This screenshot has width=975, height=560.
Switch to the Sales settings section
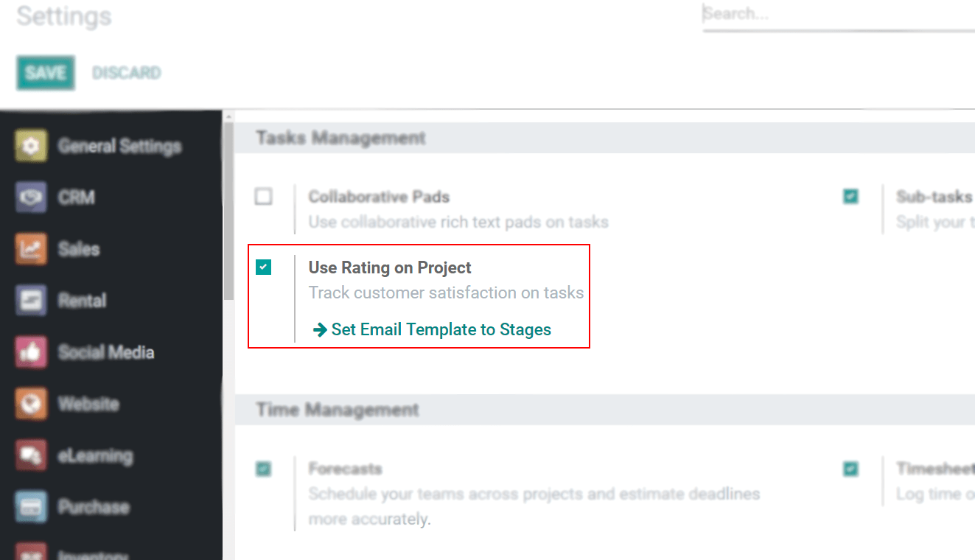(x=79, y=249)
